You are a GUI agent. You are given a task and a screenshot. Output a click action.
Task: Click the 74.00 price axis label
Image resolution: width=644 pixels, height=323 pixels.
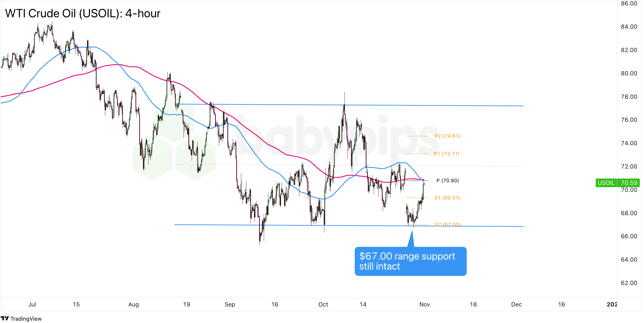[x=629, y=143]
